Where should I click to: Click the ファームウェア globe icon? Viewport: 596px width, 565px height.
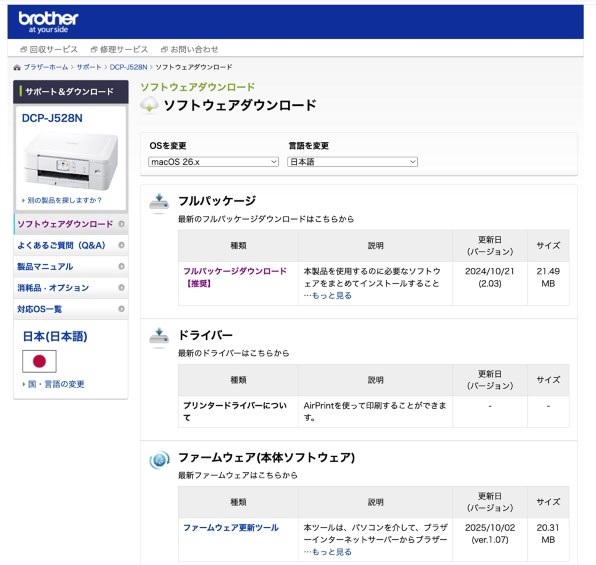[159, 460]
